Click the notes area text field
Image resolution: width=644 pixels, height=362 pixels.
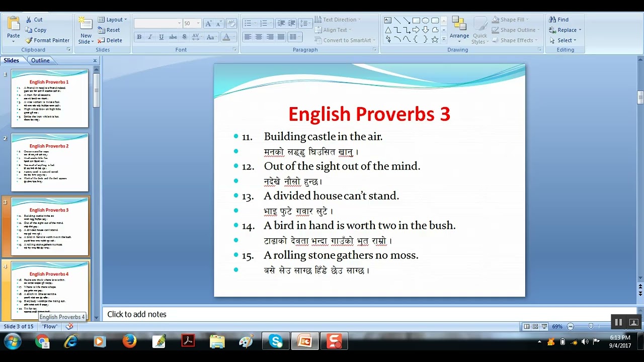click(x=369, y=314)
